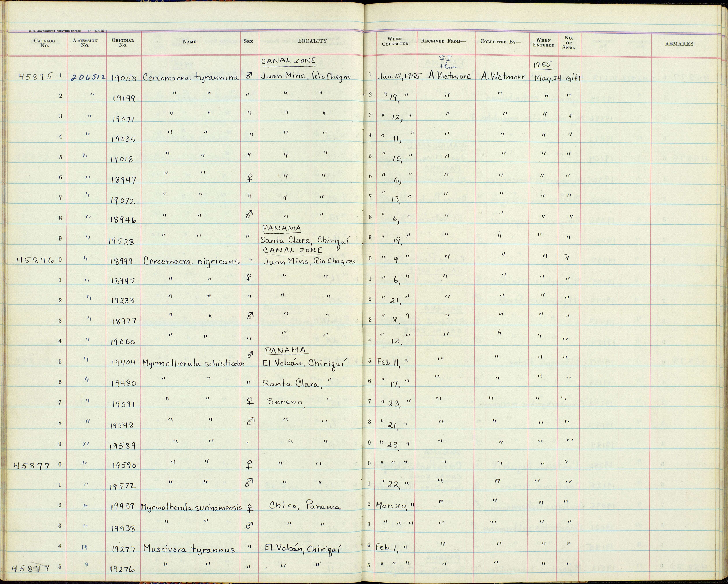Select original number 19591
This screenshot has width=728, height=584.
(x=124, y=404)
